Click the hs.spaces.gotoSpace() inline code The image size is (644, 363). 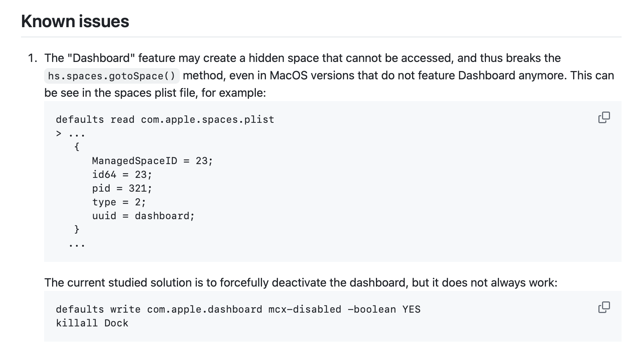coord(111,76)
